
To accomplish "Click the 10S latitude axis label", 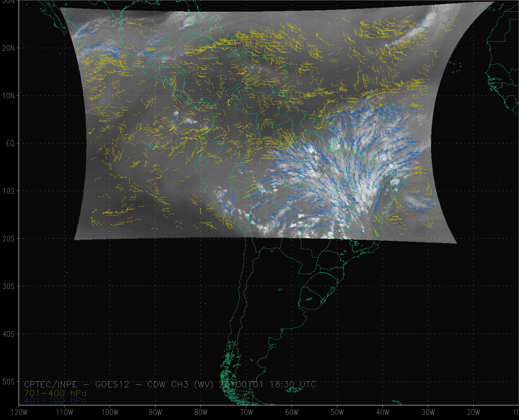I will tap(9, 191).
